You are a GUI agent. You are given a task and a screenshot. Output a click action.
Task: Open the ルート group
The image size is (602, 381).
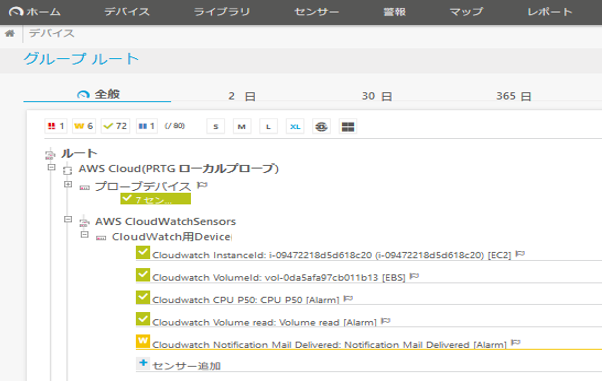pyautogui.click(x=79, y=153)
